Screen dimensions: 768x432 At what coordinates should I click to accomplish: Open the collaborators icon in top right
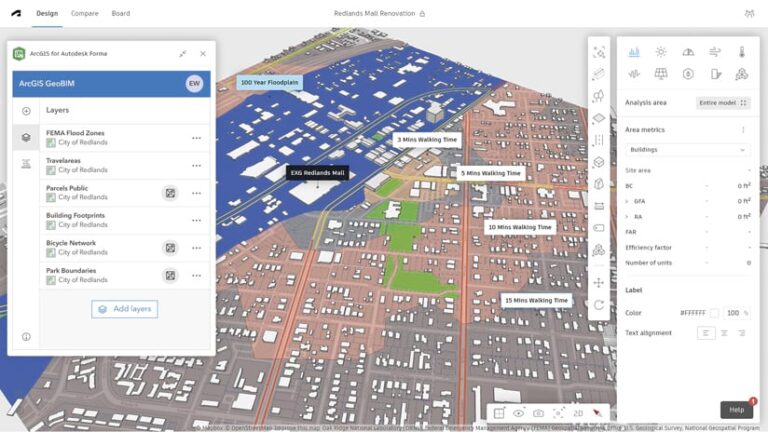[749, 13]
